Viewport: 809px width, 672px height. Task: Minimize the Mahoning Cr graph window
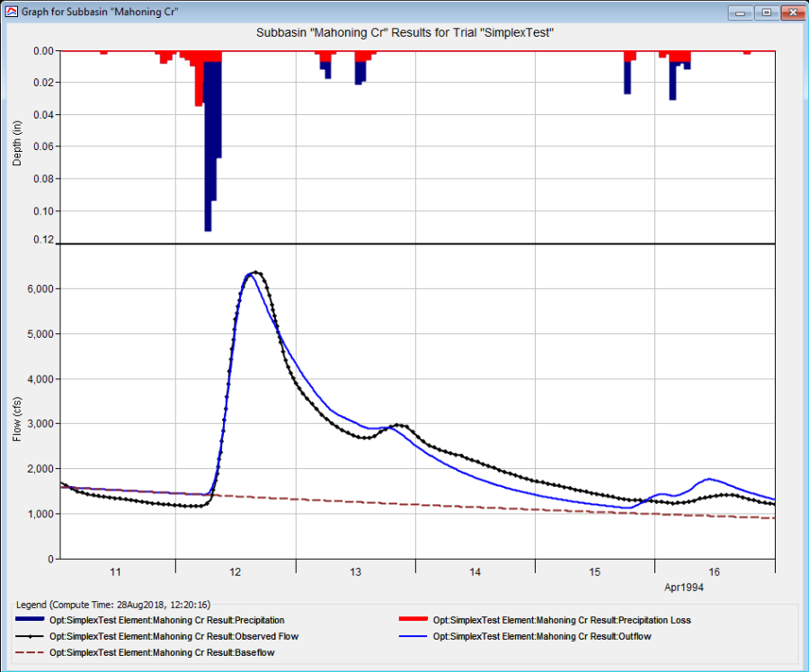pos(741,13)
